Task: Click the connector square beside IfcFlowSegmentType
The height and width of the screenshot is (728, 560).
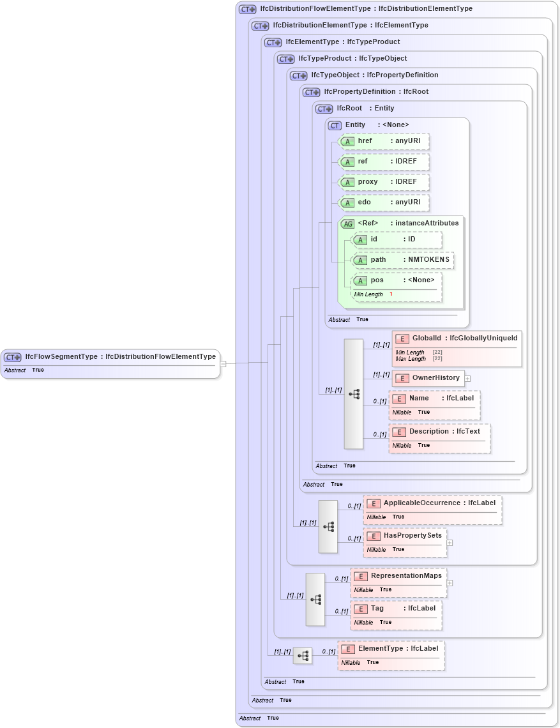Action: pos(223,363)
